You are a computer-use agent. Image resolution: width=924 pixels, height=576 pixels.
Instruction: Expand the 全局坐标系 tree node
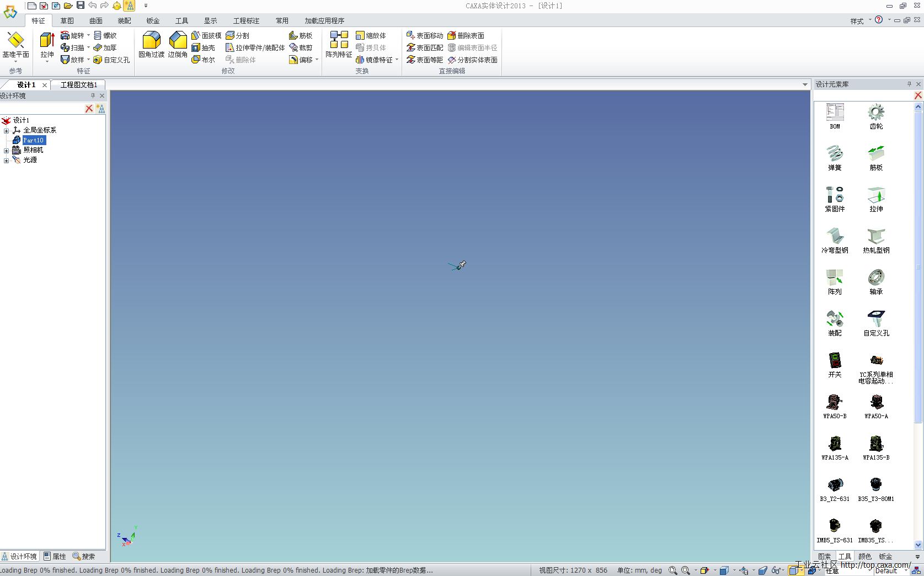[x=7, y=131]
